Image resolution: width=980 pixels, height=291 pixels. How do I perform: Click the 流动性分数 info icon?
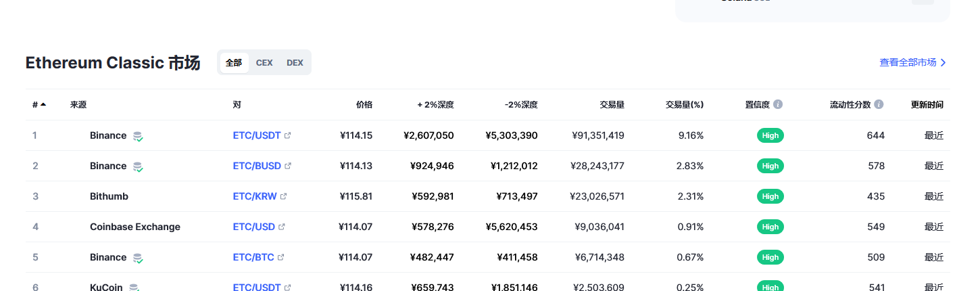[879, 104]
